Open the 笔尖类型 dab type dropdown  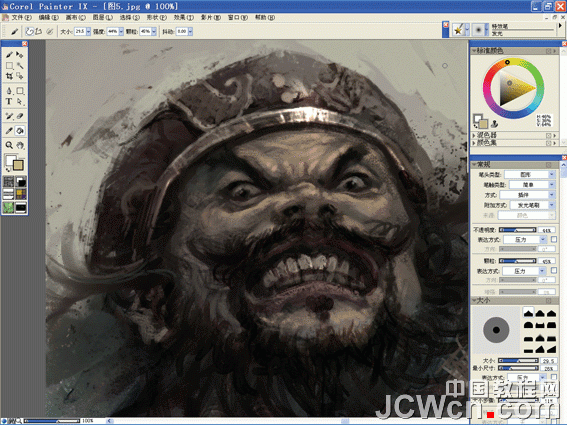click(x=529, y=174)
